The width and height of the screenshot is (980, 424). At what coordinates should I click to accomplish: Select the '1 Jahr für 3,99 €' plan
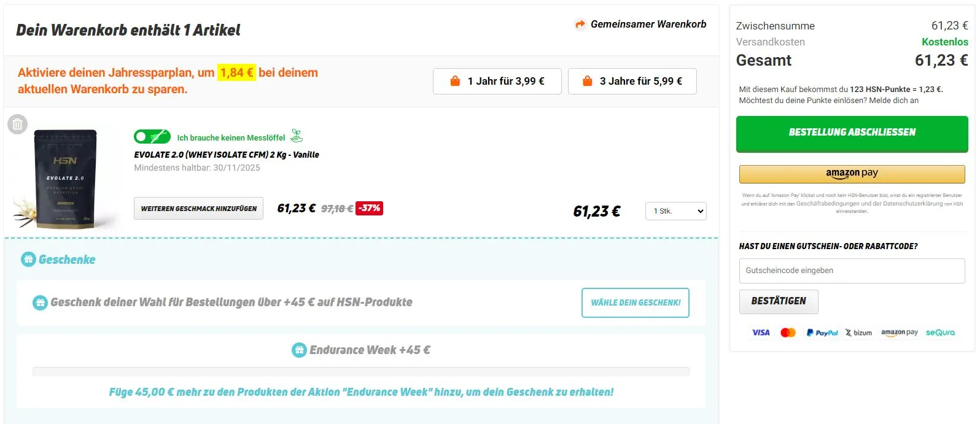[x=497, y=81]
